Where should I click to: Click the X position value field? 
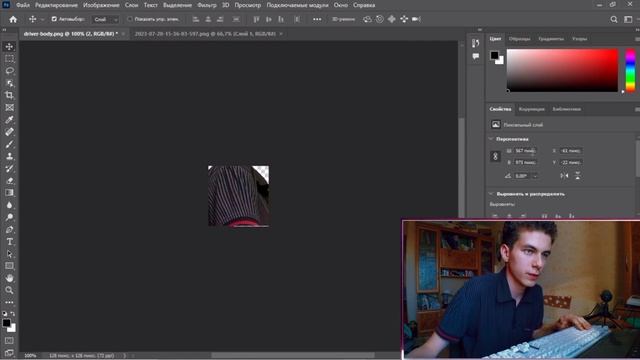click(570, 151)
